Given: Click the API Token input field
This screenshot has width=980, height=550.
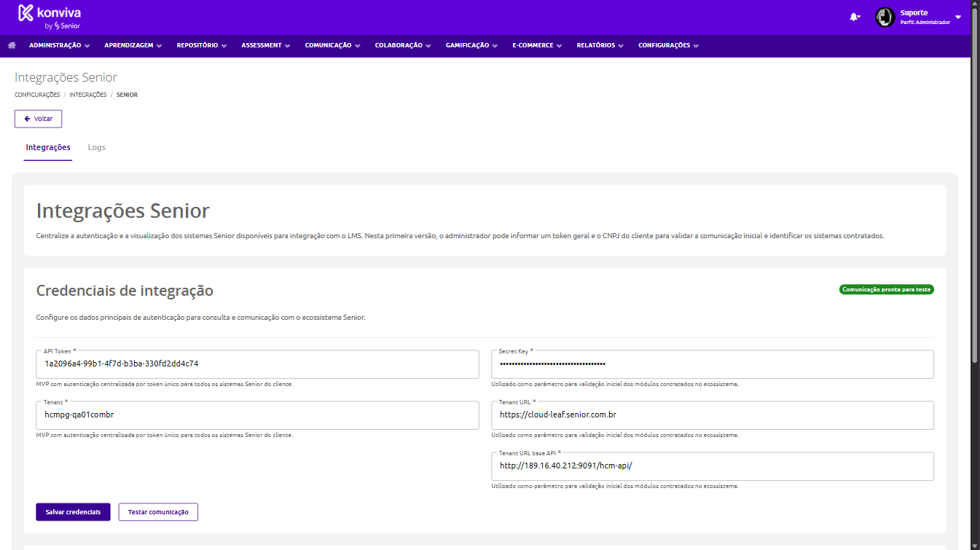Looking at the screenshot, I should pyautogui.click(x=257, y=364).
